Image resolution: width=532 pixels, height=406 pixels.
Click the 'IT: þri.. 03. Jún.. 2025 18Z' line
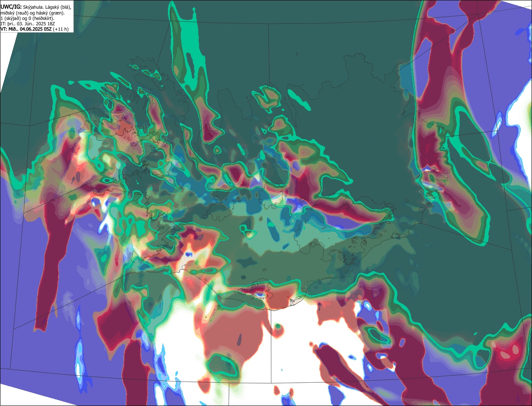pyautogui.click(x=27, y=24)
